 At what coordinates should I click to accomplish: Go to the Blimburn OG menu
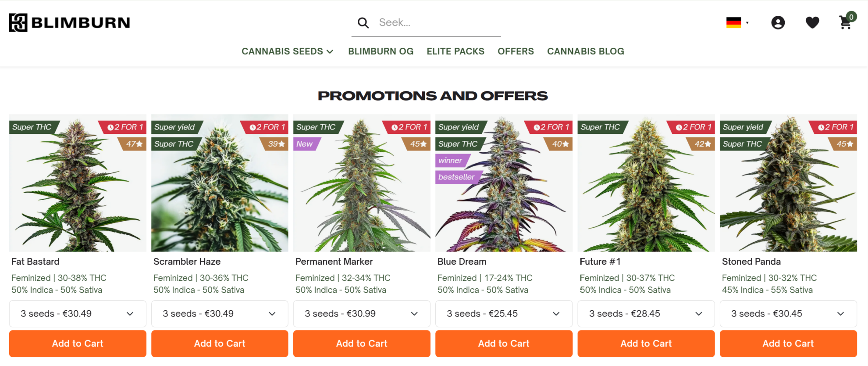381,51
